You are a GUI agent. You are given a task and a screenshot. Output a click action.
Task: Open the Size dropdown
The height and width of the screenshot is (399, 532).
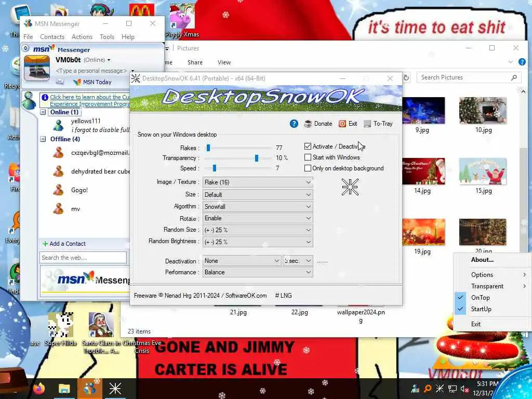click(x=258, y=195)
